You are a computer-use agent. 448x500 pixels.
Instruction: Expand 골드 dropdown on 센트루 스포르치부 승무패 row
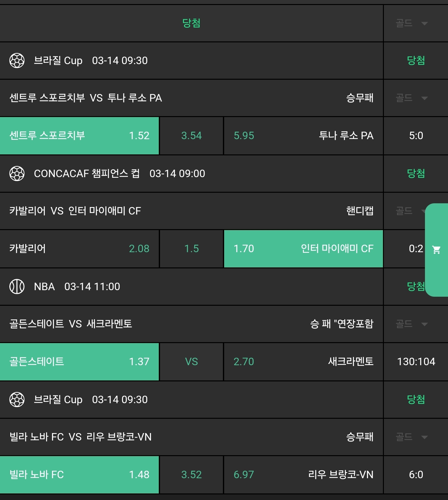pyautogui.click(x=412, y=98)
